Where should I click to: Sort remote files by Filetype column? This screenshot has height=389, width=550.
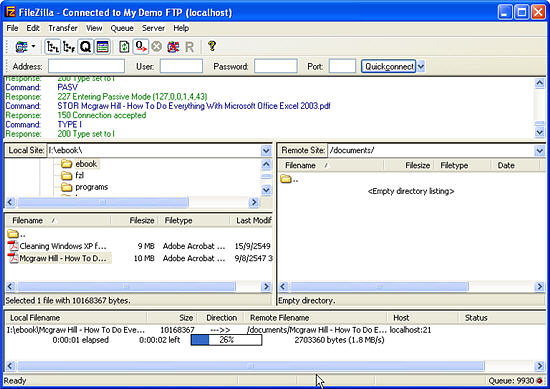coord(463,165)
